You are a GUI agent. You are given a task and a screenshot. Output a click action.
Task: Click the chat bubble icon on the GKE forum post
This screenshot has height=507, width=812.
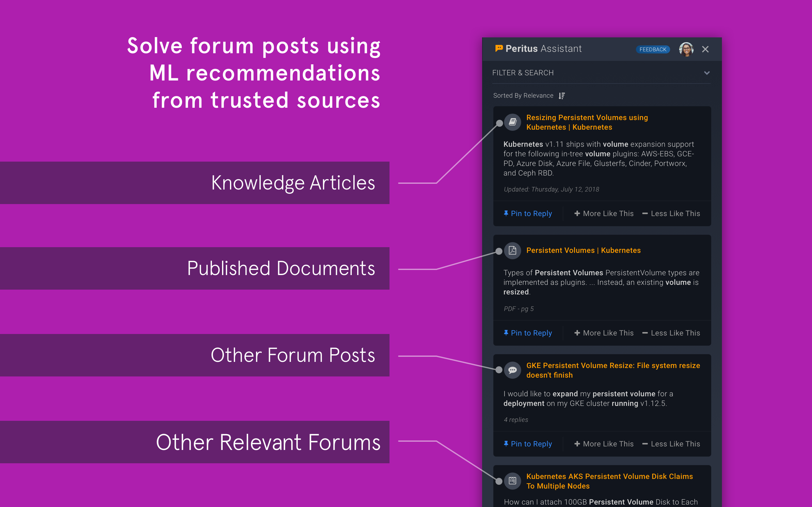(x=512, y=370)
